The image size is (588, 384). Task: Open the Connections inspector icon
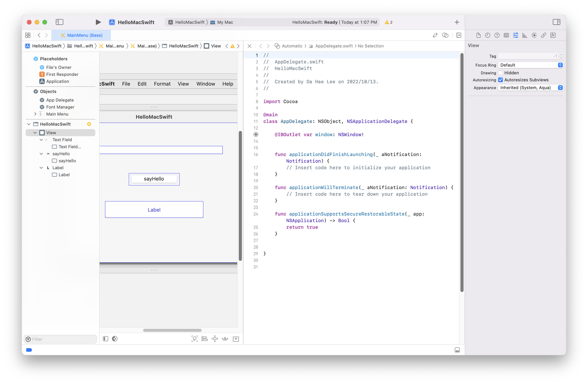click(534, 35)
